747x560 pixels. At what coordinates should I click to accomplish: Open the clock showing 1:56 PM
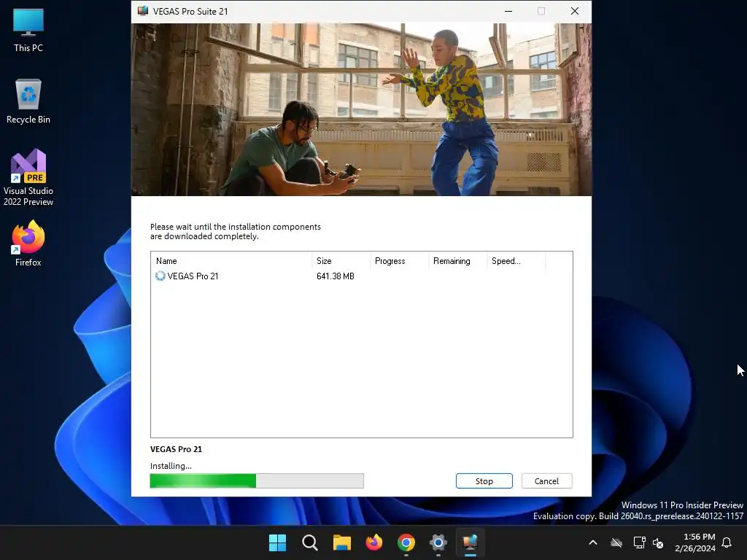click(x=695, y=542)
